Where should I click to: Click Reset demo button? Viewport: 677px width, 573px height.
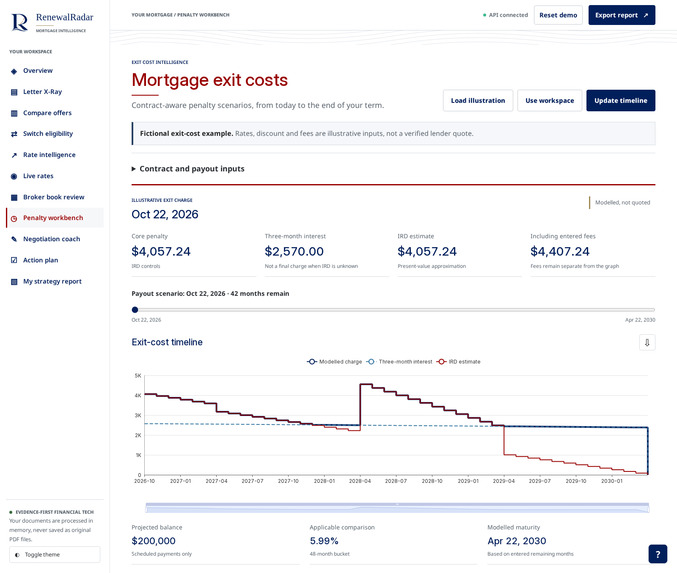558,15
